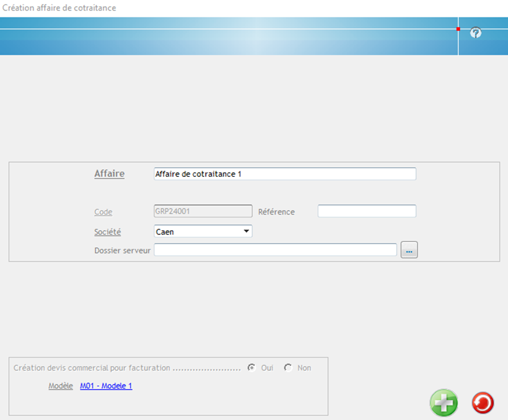Click the Dossier serveur label
This screenshot has height=420, width=508.
(x=122, y=250)
